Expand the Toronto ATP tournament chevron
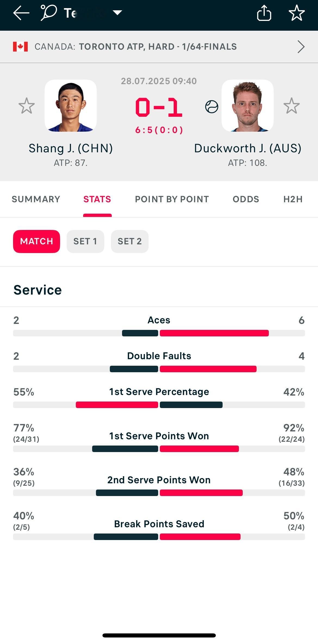Viewport: 318px width, 644px height. point(301,47)
